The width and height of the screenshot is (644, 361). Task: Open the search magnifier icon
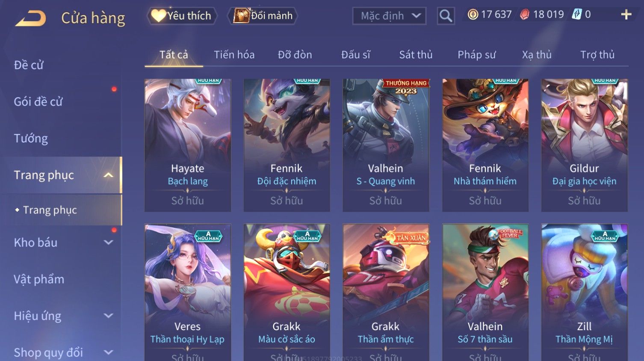click(446, 16)
